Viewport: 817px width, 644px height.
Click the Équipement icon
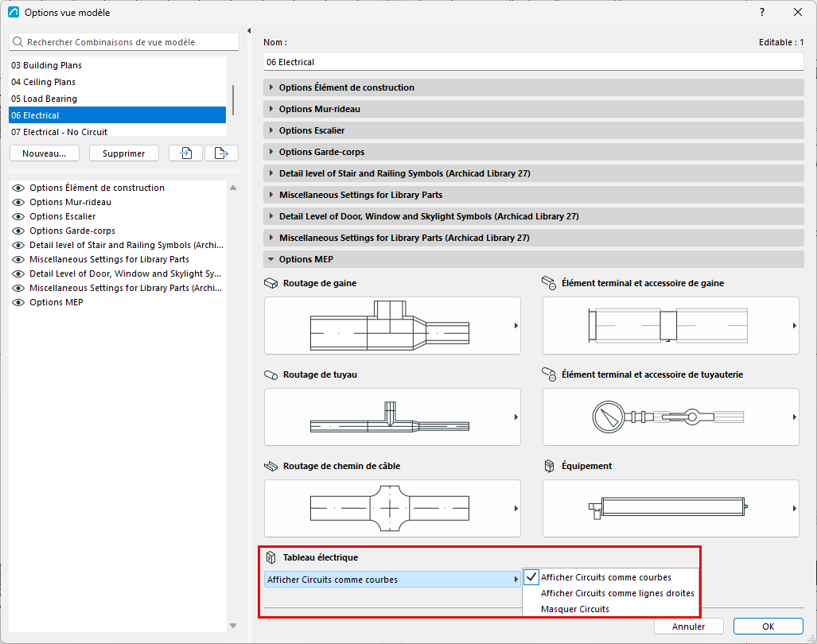click(549, 466)
